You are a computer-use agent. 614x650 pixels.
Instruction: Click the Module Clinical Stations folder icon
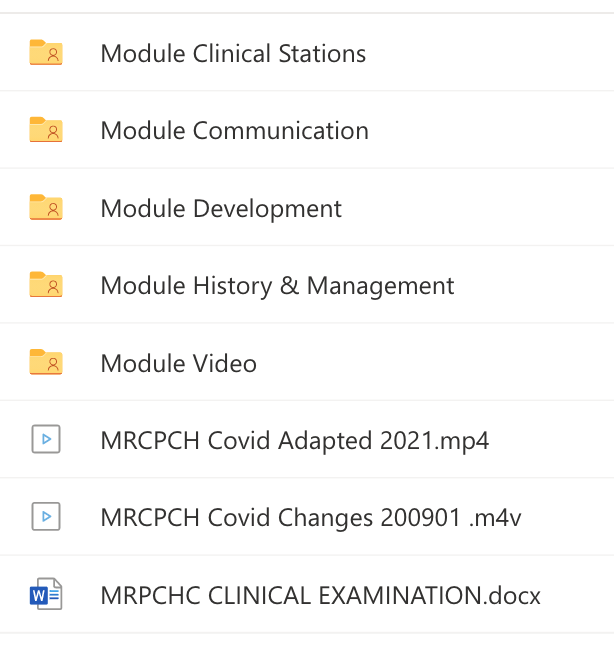[x=46, y=53]
